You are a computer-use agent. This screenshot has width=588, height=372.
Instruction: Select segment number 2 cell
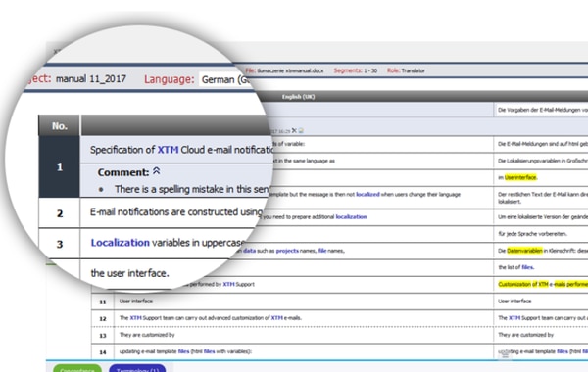(60, 213)
